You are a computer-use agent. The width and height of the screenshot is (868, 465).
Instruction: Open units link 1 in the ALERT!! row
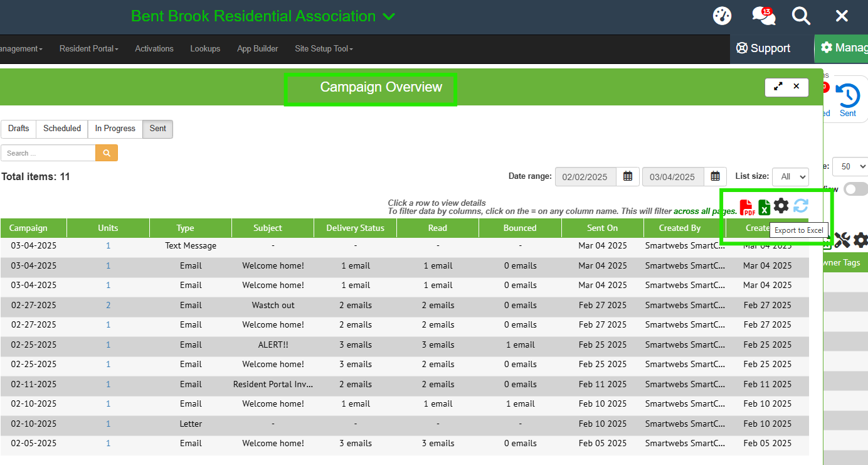point(109,345)
